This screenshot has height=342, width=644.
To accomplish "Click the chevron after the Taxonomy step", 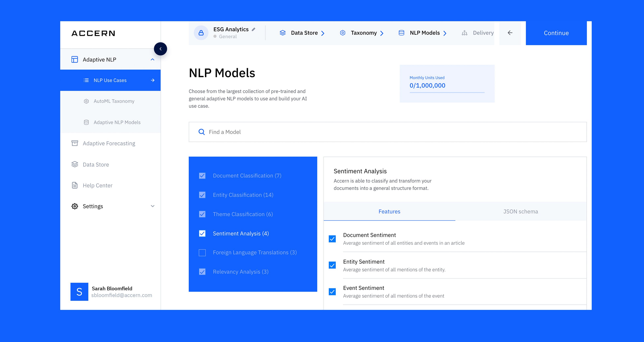I will pos(382,33).
